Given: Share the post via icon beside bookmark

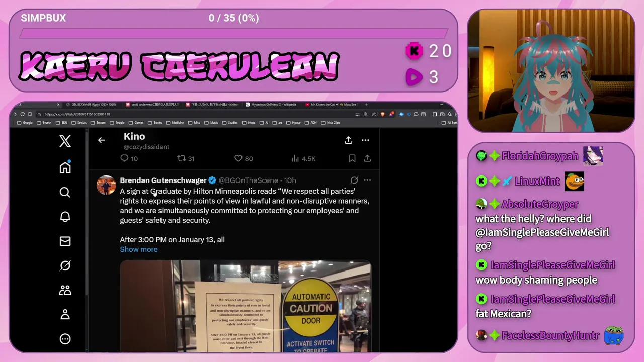Looking at the screenshot, I should pos(367,158).
